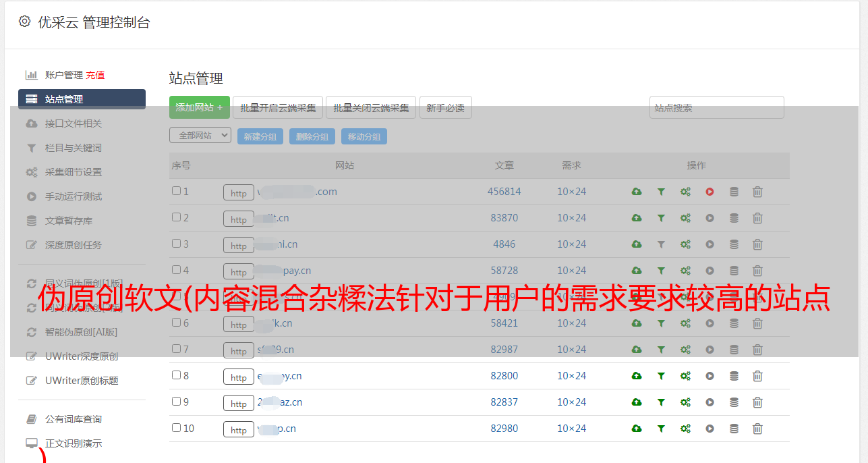The height and width of the screenshot is (463, 868).
Task: Click the play icon in row 7
Action: tap(710, 350)
